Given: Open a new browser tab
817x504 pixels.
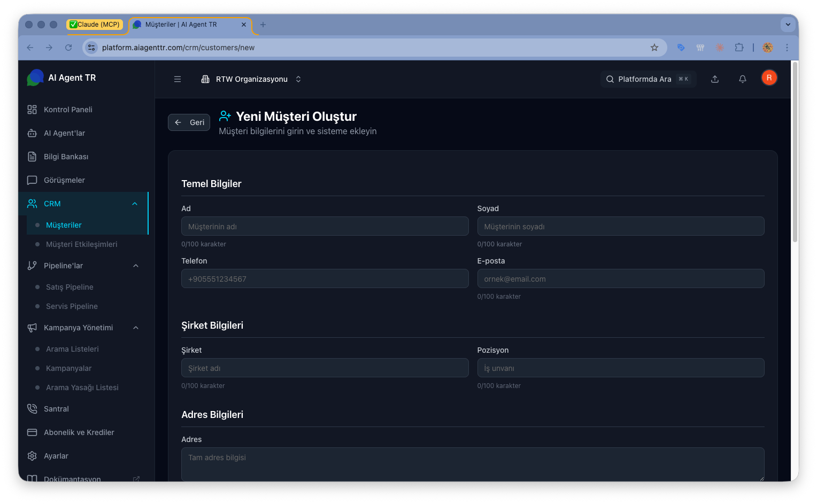Looking at the screenshot, I should click(263, 25).
